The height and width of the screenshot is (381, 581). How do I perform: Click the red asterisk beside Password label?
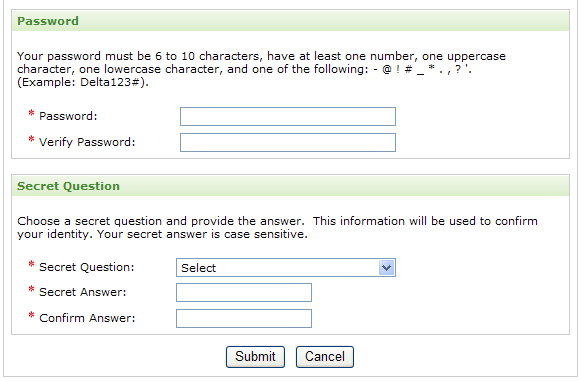pos(31,113)
